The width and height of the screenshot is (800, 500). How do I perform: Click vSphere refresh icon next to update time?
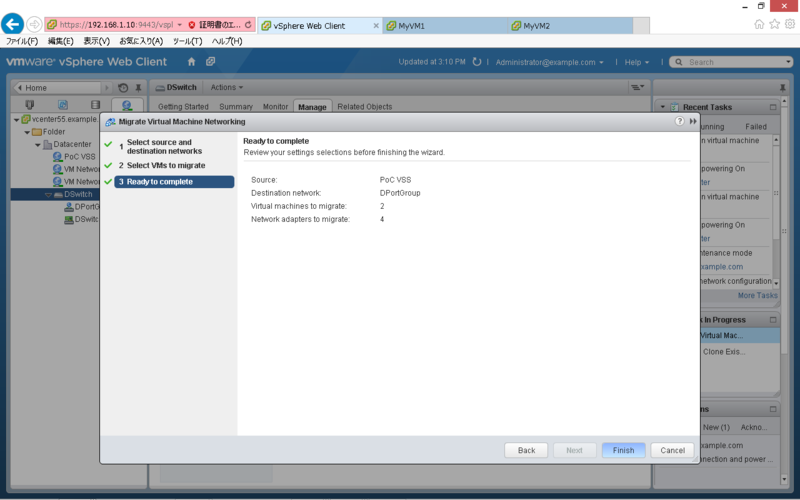pyautogui.click(x=477, y=62)
